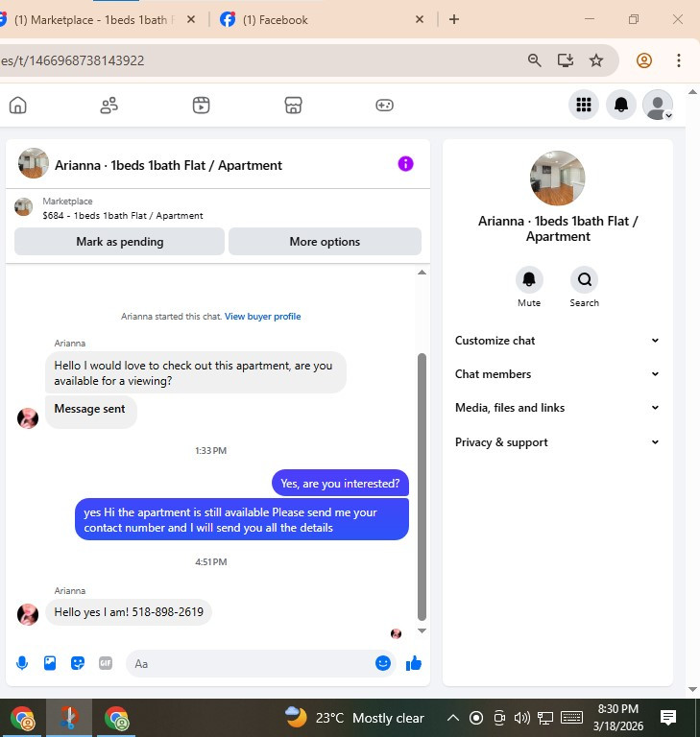Open the Marketplace storefront icon
The width and height of the screenshot is (700, 737).
point(293,105)
